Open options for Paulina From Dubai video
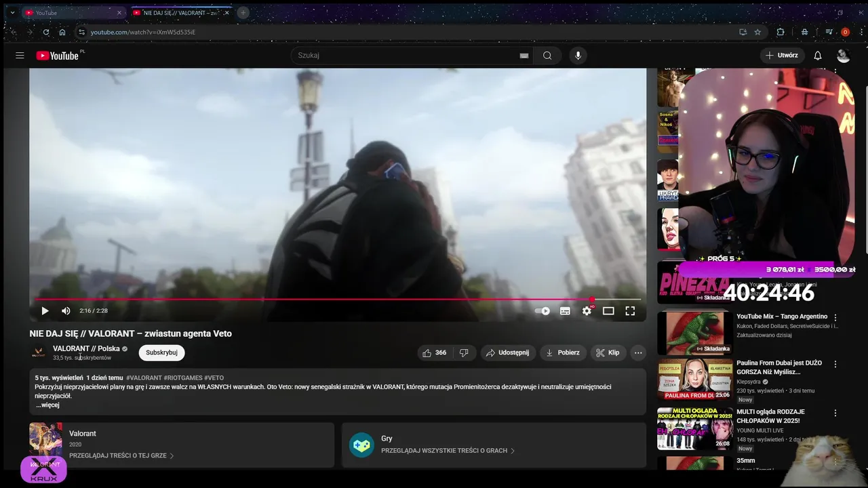 click(835, 364)
